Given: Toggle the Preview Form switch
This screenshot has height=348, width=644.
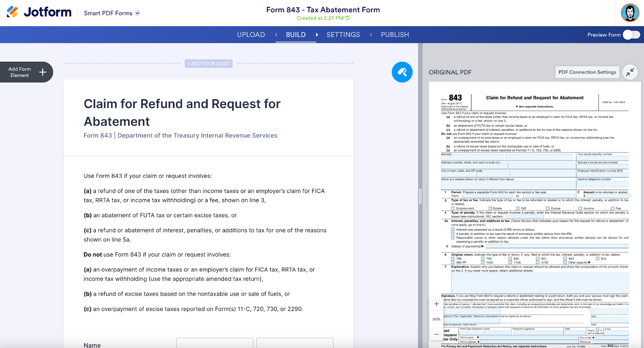Looking at the screenshot, I should point(631,35).
